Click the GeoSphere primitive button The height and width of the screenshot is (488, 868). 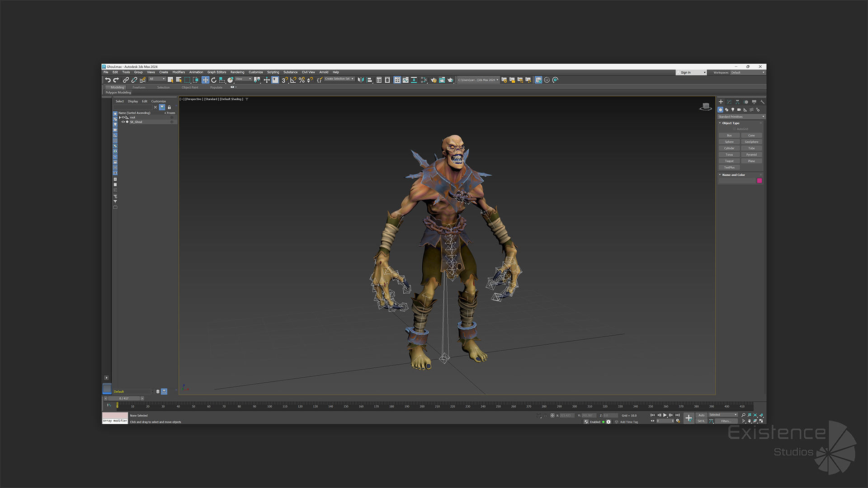tap(751, 142)
